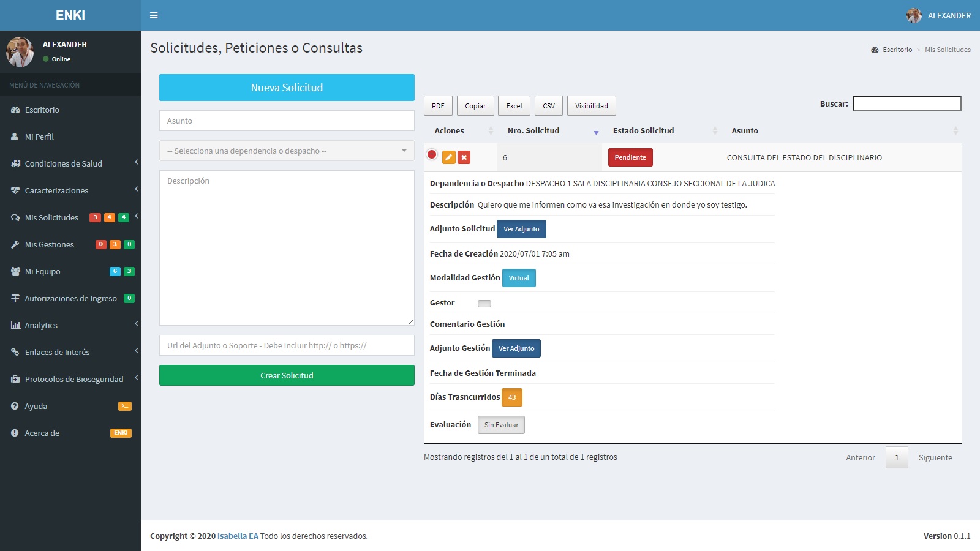Click the Buscar search field

pyautogui.click(x=907, y=104)
